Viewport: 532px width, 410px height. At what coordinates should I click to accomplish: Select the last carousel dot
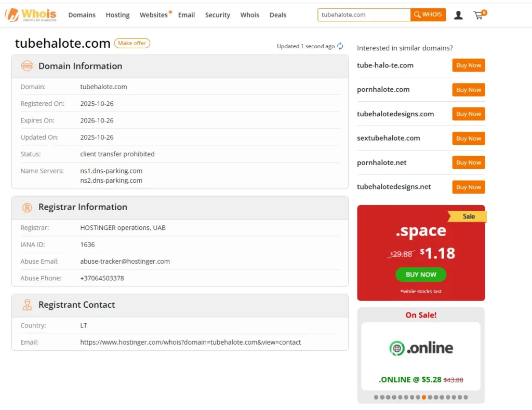pos(466,397)
